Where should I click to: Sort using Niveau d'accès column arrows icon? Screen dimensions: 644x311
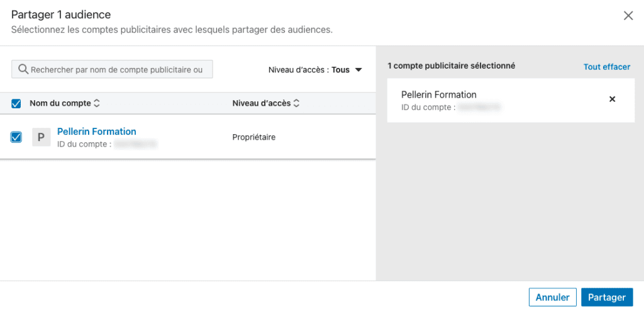click(x=296, y=103)
